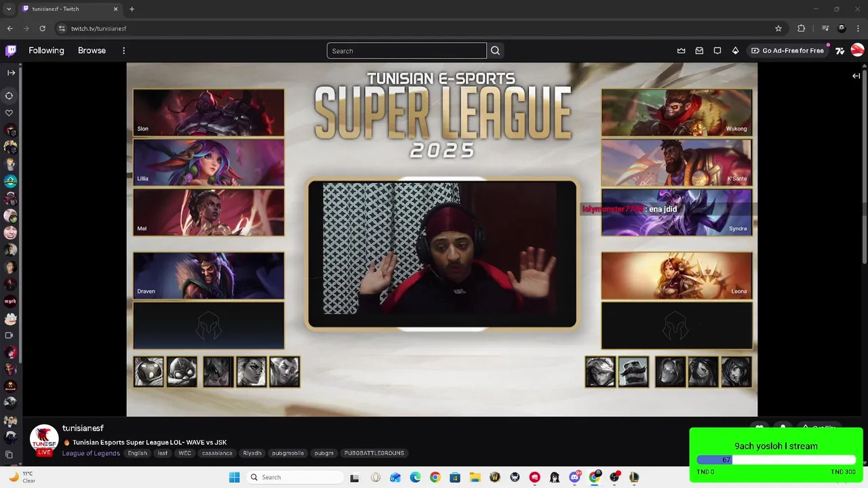Go to the Following page
The width and height of the screenshot is (868, 488).
click(46, 51)
